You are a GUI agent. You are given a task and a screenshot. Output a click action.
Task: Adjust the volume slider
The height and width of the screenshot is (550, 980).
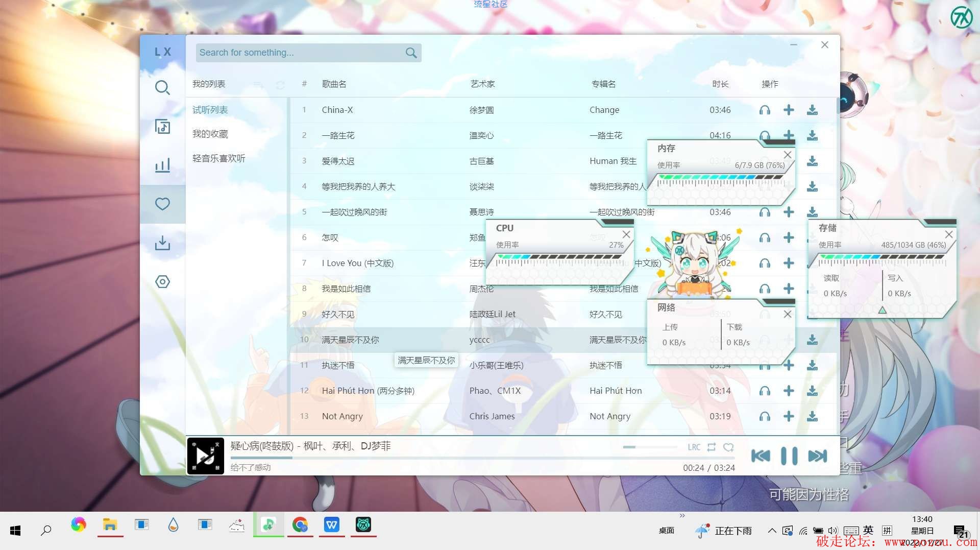point(650,447)
